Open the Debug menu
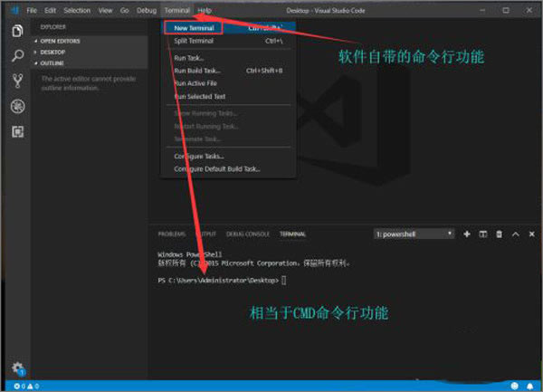Screen dimensions: 543x392 click(x=147, y=11)
